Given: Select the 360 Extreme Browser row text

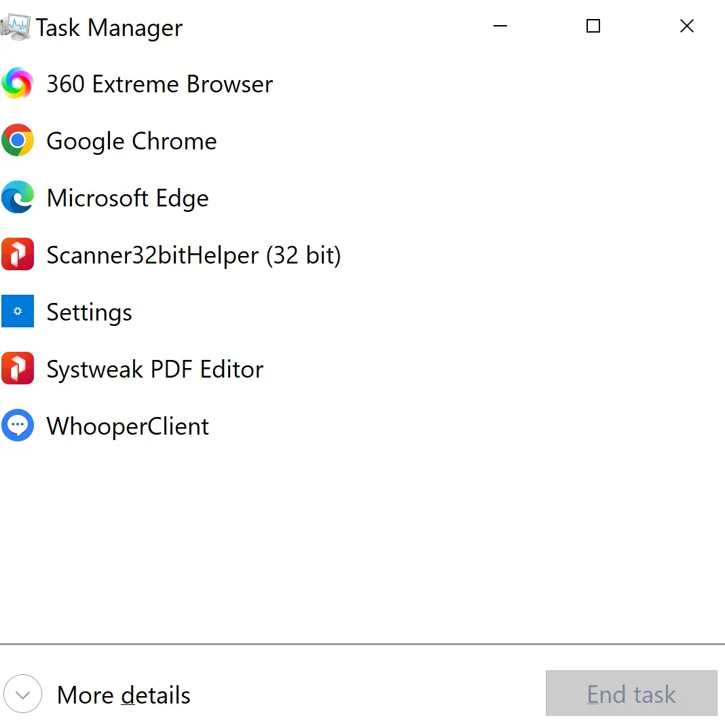Looking at the screenshot, I should pyautogui.click(x=160, y=84).
